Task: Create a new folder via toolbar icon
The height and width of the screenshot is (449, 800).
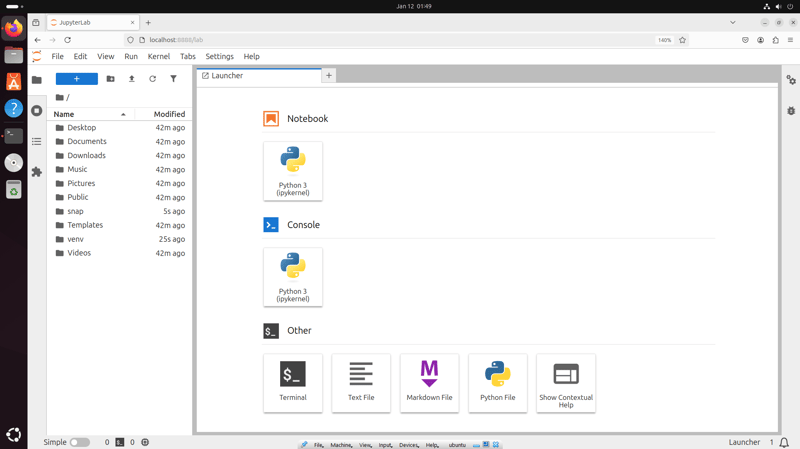Action: (x=110, y=79)
